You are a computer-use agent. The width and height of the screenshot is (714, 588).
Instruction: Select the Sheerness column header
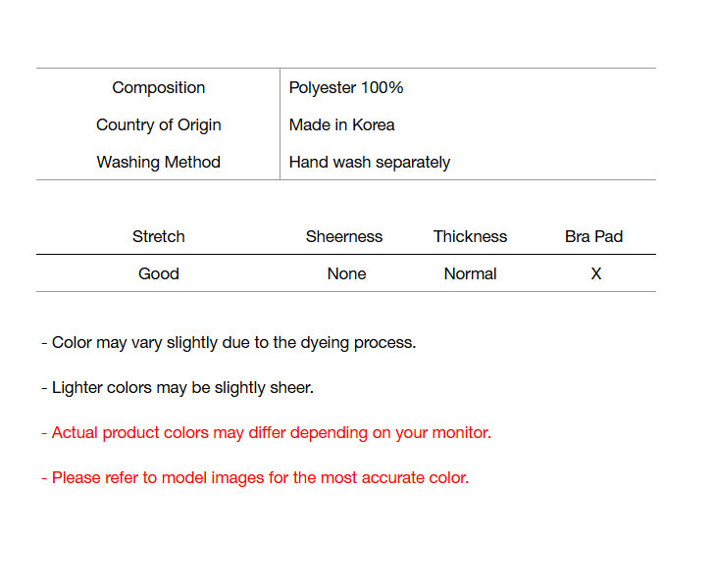[x=344, y=237]
